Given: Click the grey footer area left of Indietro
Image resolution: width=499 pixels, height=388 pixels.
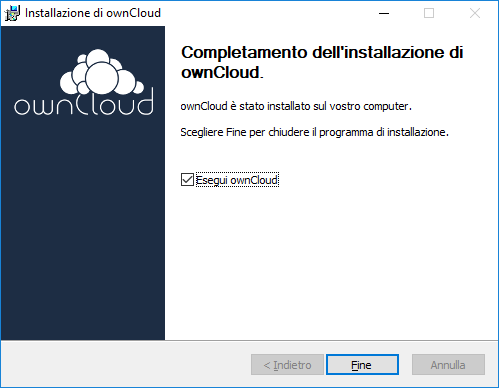Looking at the screenshot, I should tap(126, 364).
